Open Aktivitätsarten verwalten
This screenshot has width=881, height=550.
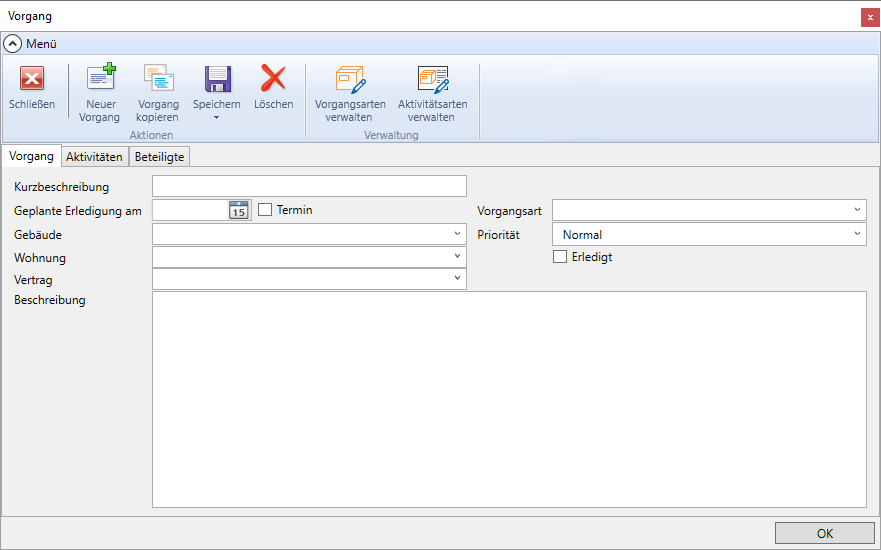coord(432,80)
